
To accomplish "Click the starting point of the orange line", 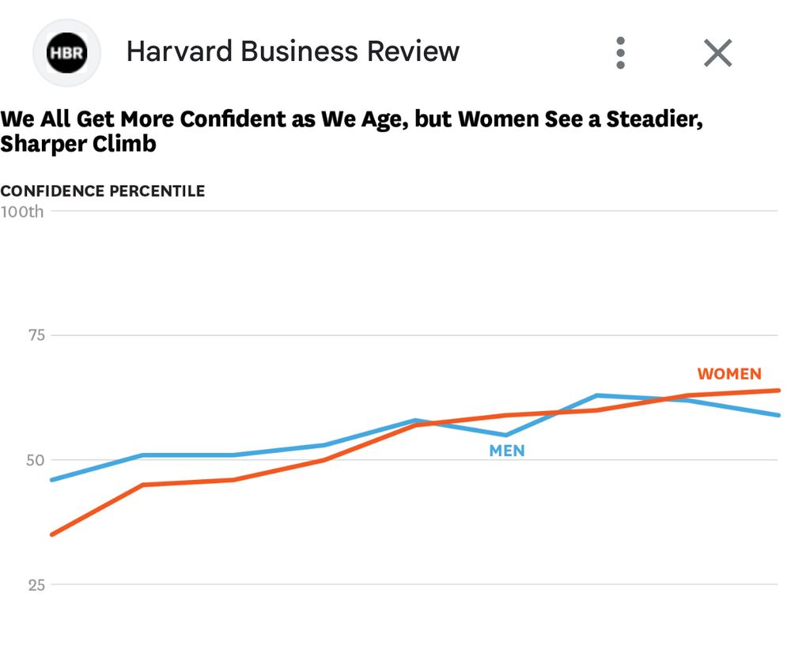I will pyautogui.click(x=52, y=534).
